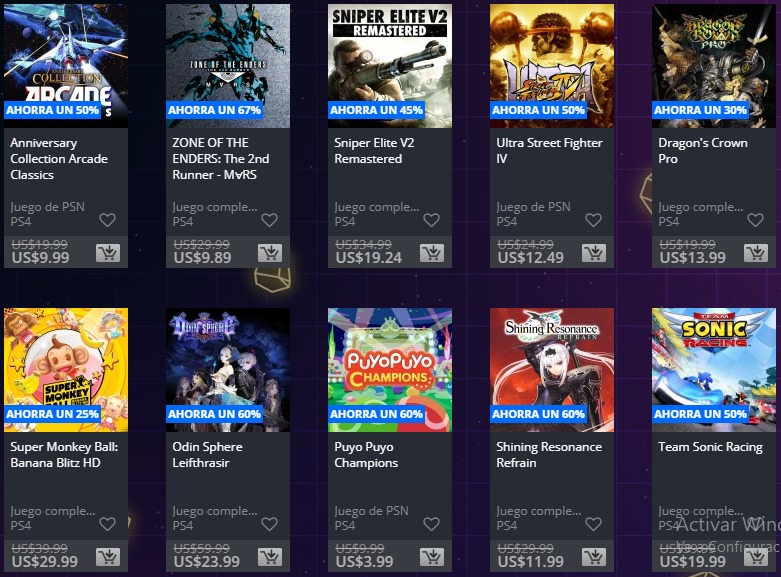Toggle wishlist heart for Puyo Puyo Champions

pos(431,524)
